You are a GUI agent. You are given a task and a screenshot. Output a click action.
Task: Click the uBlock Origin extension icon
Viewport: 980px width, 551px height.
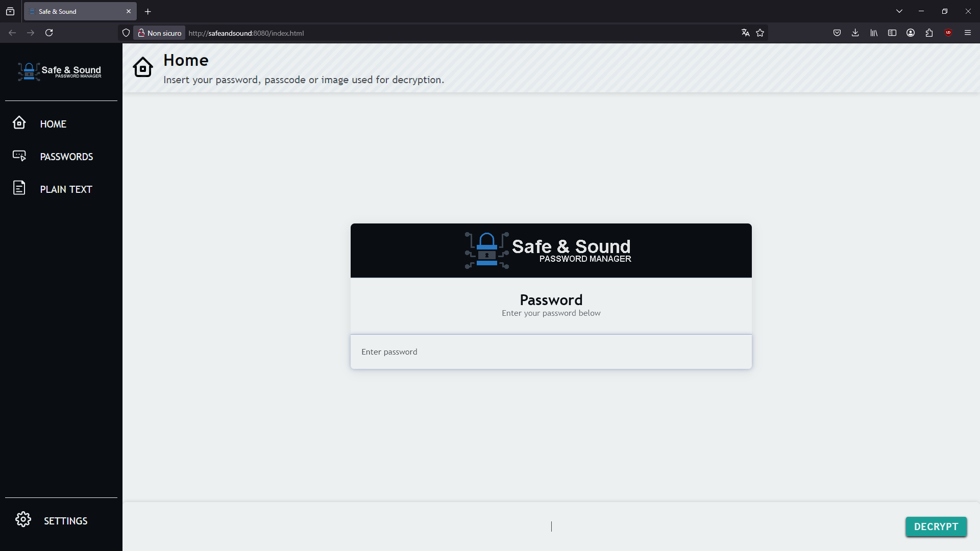click(x=948, y=33)
